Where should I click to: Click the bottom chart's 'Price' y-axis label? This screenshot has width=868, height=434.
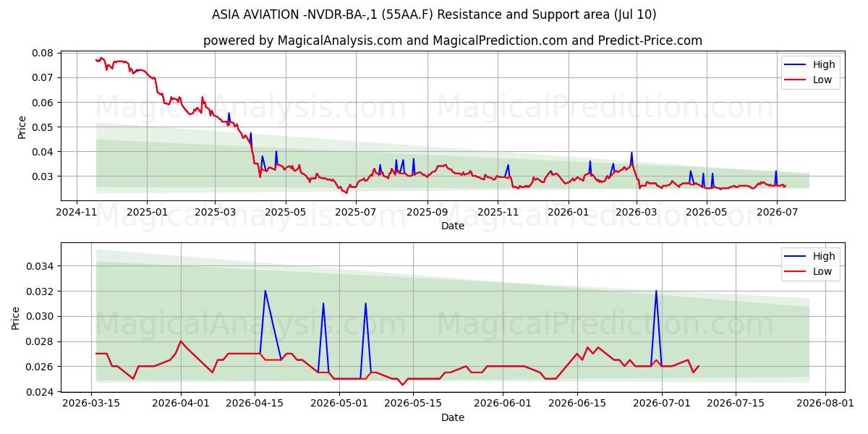[17, 318]
